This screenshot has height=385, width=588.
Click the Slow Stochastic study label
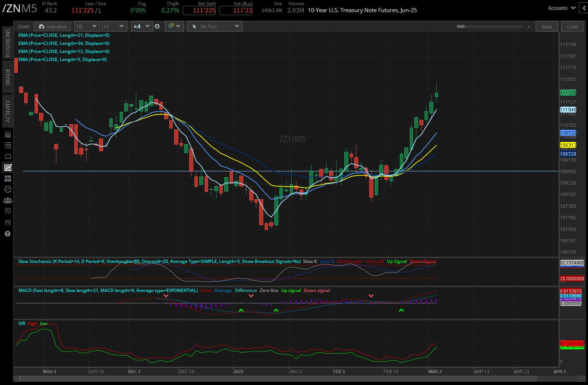pos(159,261)
